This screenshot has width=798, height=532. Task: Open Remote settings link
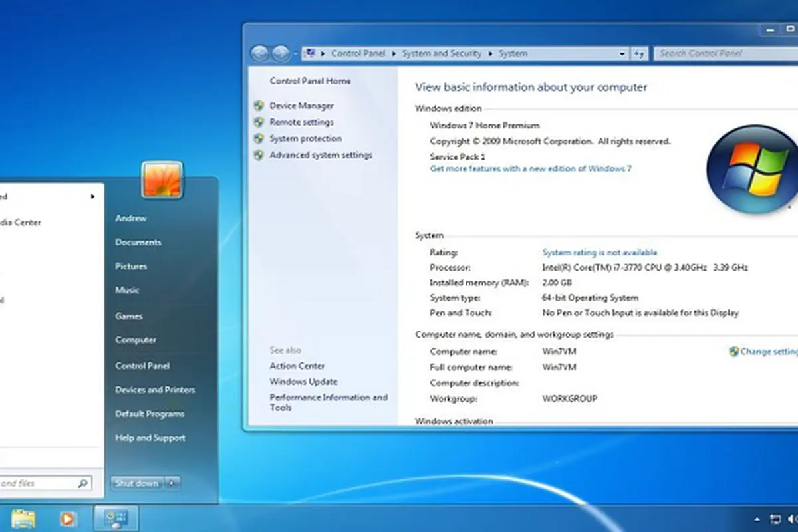301,122
